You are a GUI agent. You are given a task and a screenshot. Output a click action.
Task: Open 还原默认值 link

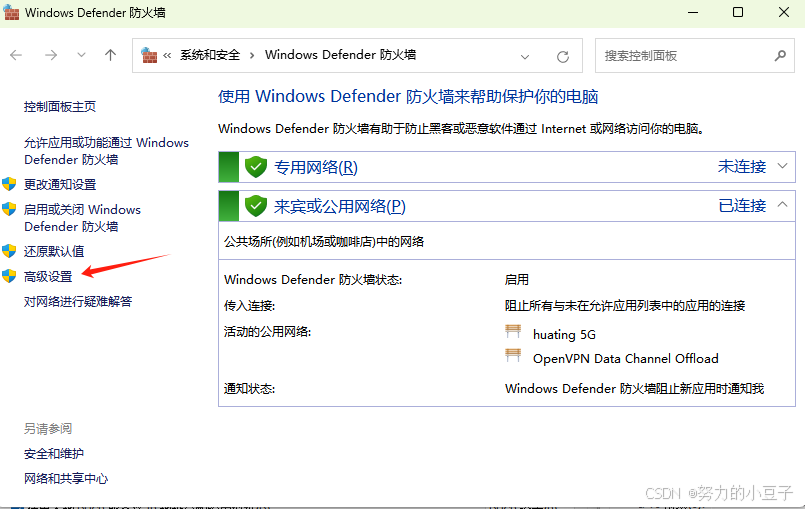[54, 251]
